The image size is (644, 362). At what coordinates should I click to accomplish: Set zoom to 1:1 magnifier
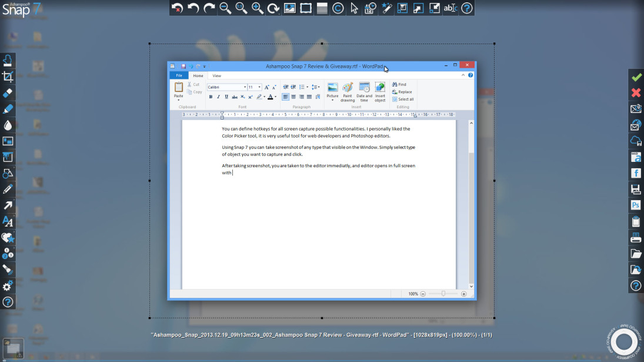click(x=241, y=8)
